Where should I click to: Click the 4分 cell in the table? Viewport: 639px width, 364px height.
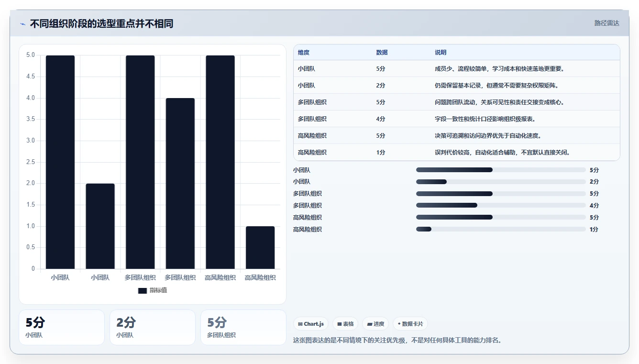coord(381,119)
